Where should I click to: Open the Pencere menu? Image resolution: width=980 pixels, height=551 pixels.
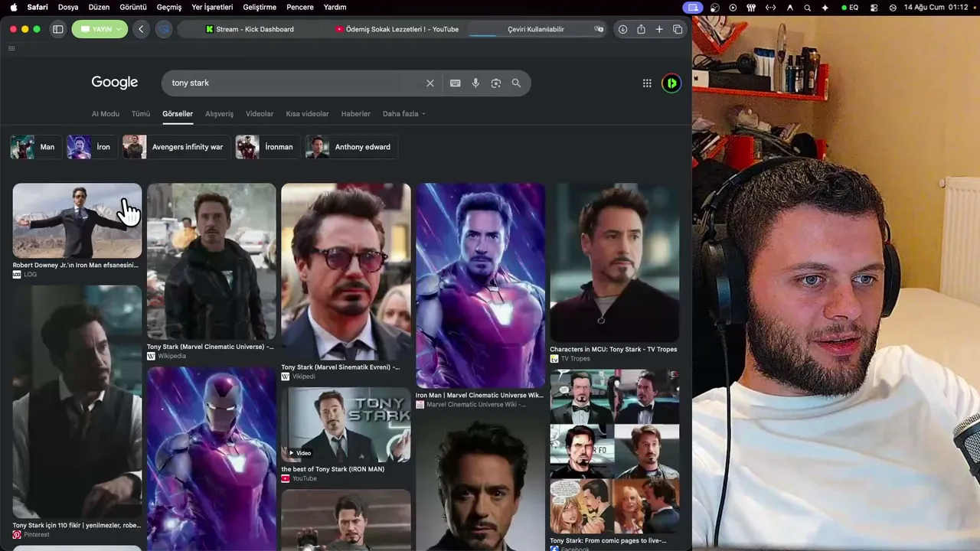click(299, 7)
